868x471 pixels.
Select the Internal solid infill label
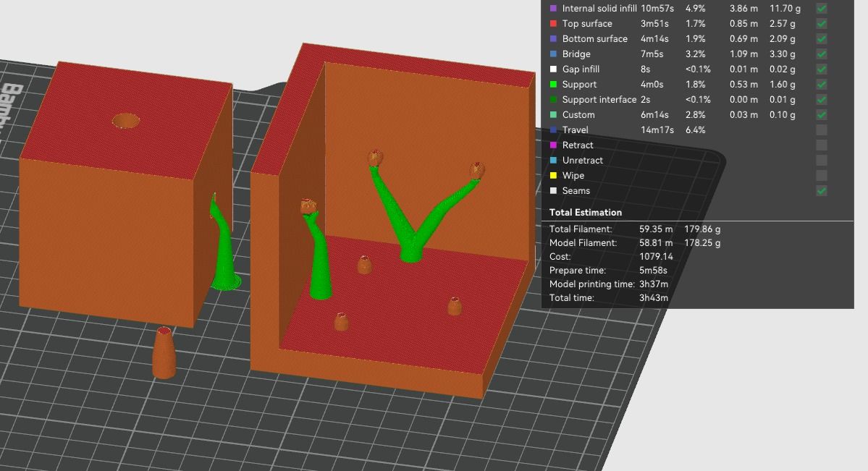(x=599, y=8)
